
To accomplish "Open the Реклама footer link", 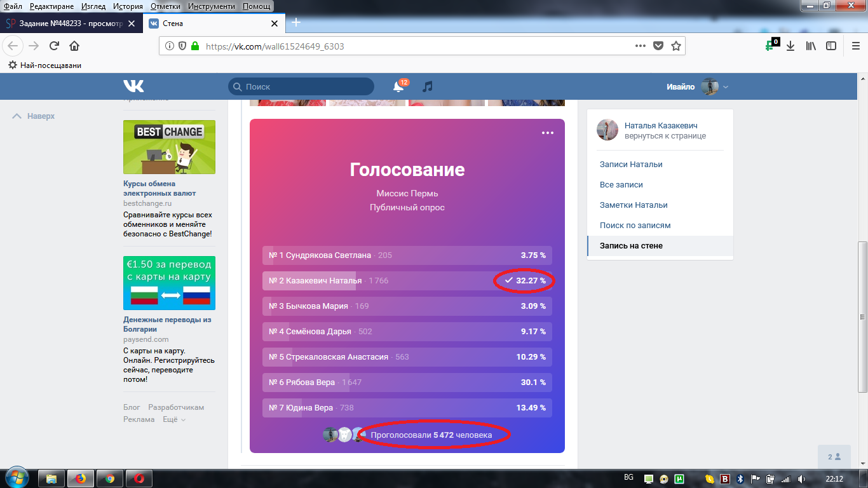I will tap(139, 419).
